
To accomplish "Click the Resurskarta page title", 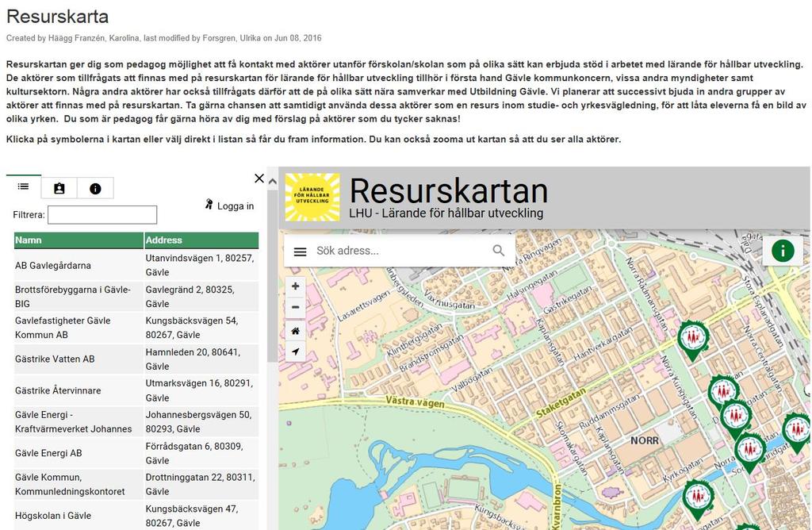I will coord(57,17).
